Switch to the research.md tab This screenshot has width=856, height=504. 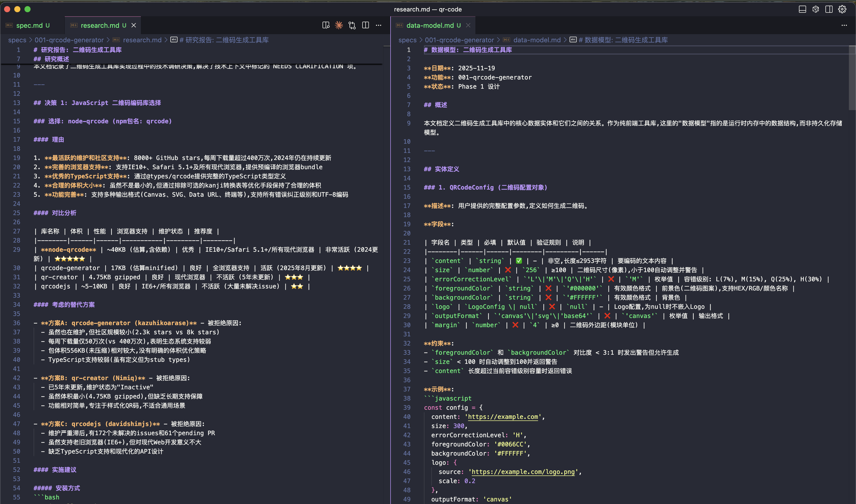(100, 25)
